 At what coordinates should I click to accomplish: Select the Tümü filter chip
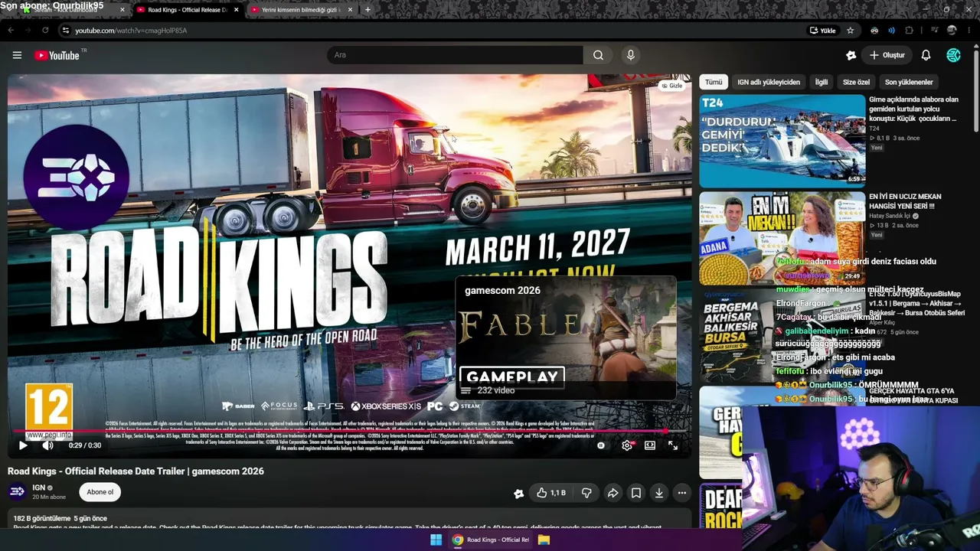point(714,82)
